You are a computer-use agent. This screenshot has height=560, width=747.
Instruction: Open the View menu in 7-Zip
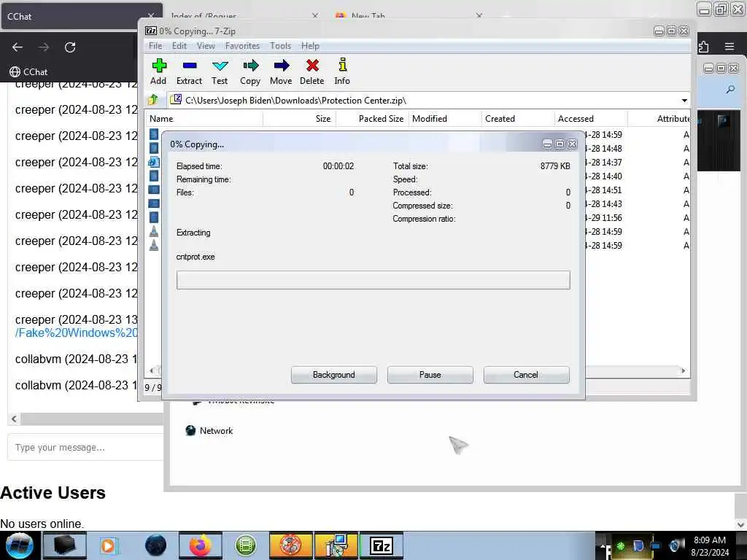click(206, 46)
